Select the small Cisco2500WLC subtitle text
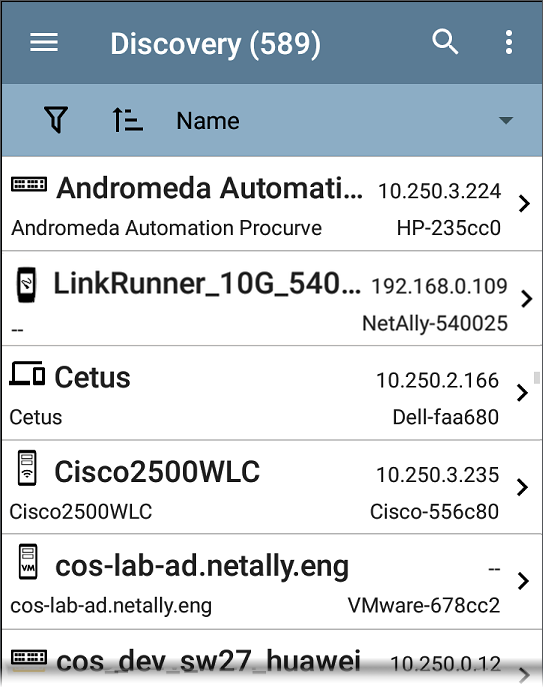Viewport: 543px width, 688px height. [x=81, y=512]
